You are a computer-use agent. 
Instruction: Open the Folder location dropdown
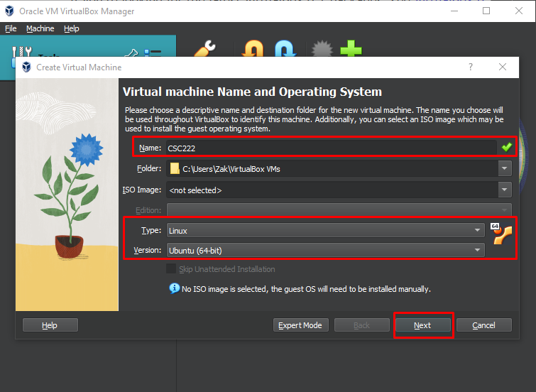[x=504, y=169]
